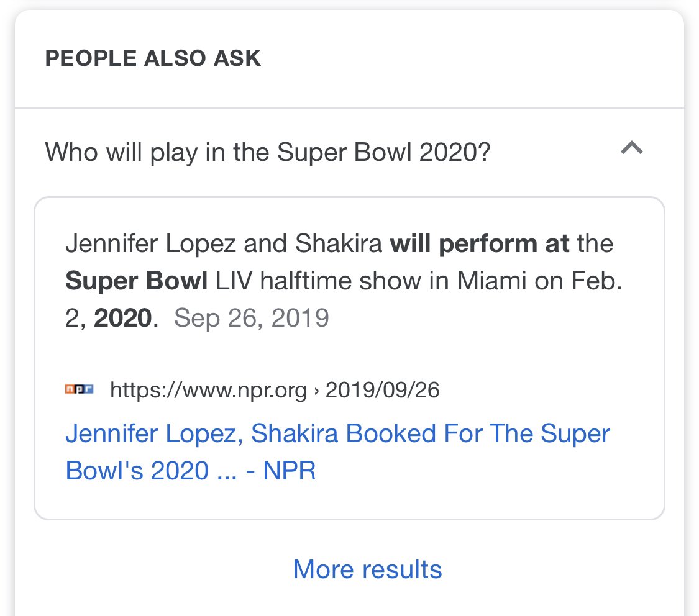Click 'Jennifer Lopez and Shakira' in the snippet
Viewport: 699px width, 616px height.
(224, 243)
